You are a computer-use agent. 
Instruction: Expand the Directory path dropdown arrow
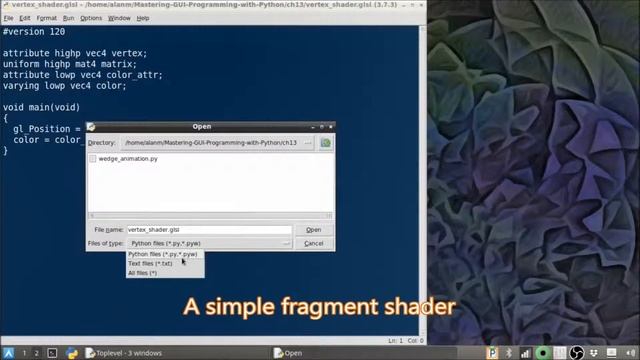[x=308, y=143]
